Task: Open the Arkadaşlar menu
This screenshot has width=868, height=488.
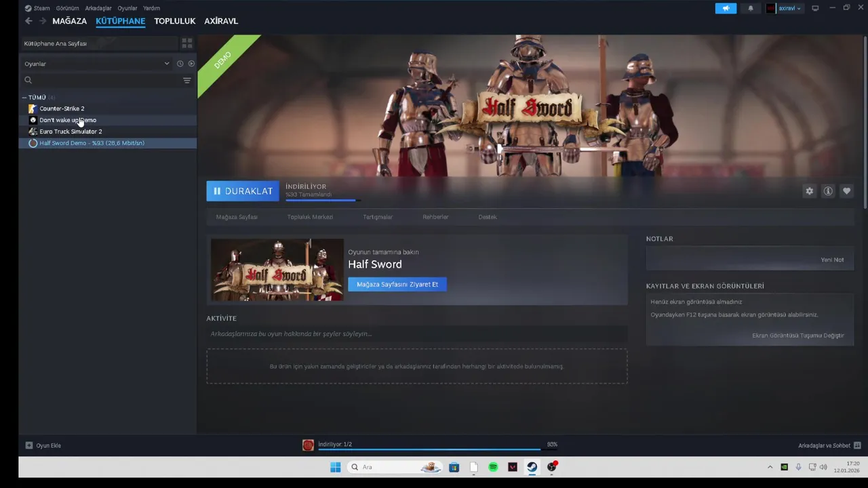Action: coord(98,8)
